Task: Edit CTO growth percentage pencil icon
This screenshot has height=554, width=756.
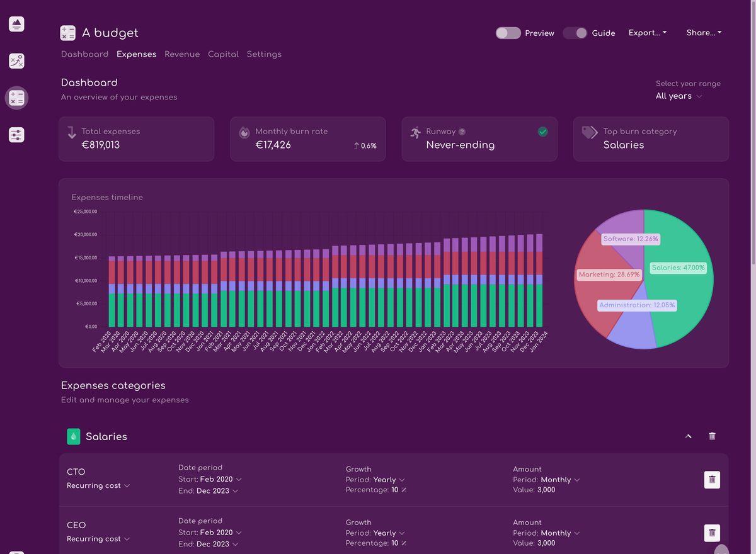Action: pos(404,490)
